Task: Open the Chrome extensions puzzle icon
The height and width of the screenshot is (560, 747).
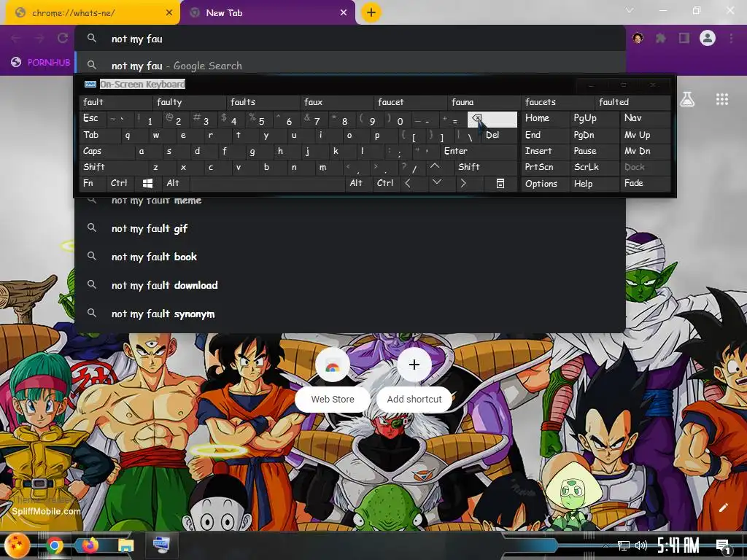Action: tap(661, 38)
